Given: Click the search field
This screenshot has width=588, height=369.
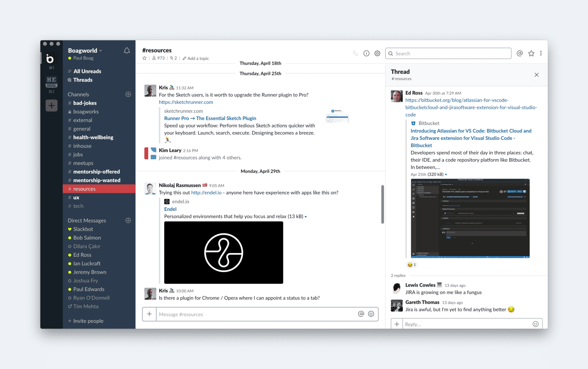Looking at the screenshot, I should 448,53.
